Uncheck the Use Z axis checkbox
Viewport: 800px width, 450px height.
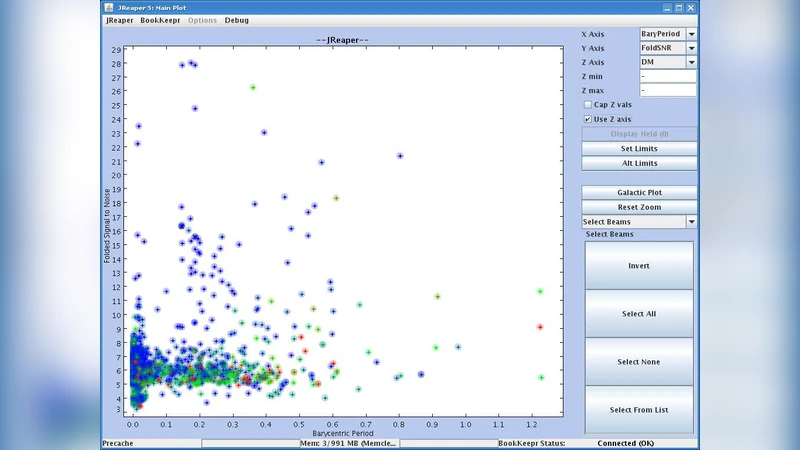[588, 119]
